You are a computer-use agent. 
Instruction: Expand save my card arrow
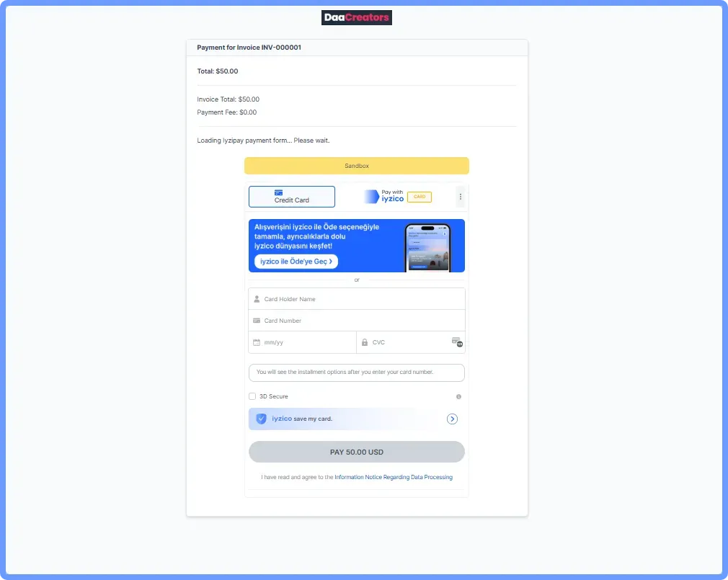[x=452, y=419]
